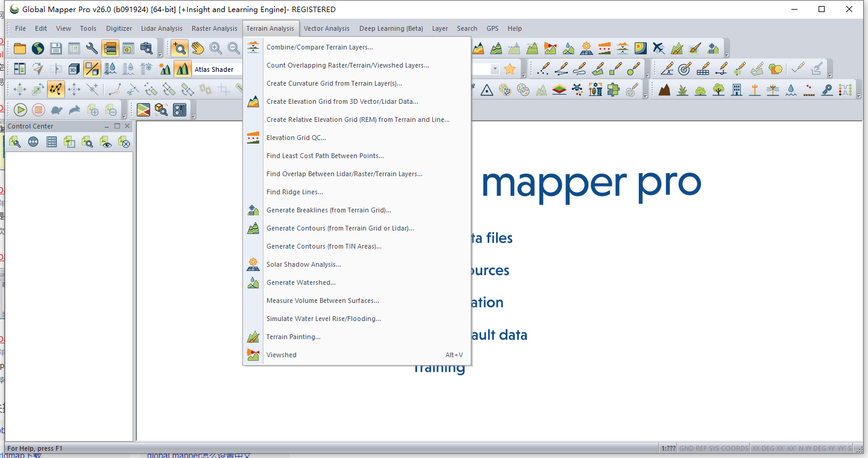Save workspace with the floppy disk icon
The image size is (868, 458).
click(56, 48)
